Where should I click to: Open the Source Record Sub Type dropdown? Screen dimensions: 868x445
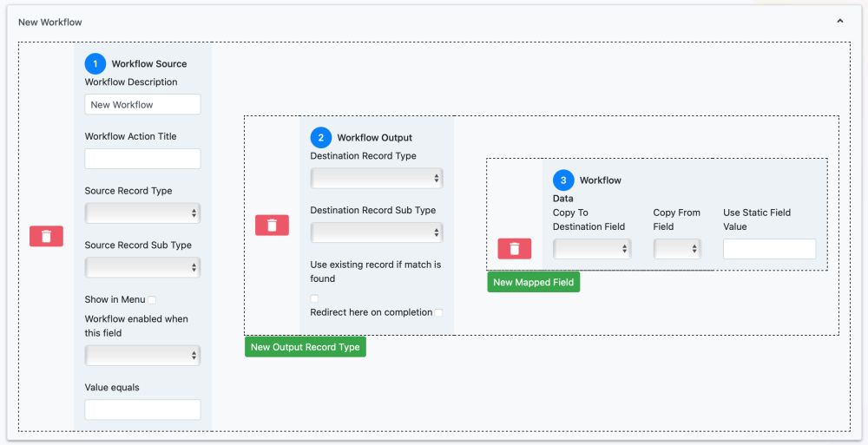point(142,267)
